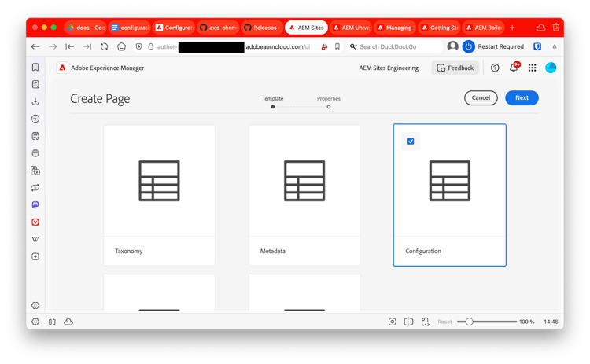Image resolution: width=590 pixels, height=364 pixels.
Task: Click the Configuration template label
Action: (423, 251)
